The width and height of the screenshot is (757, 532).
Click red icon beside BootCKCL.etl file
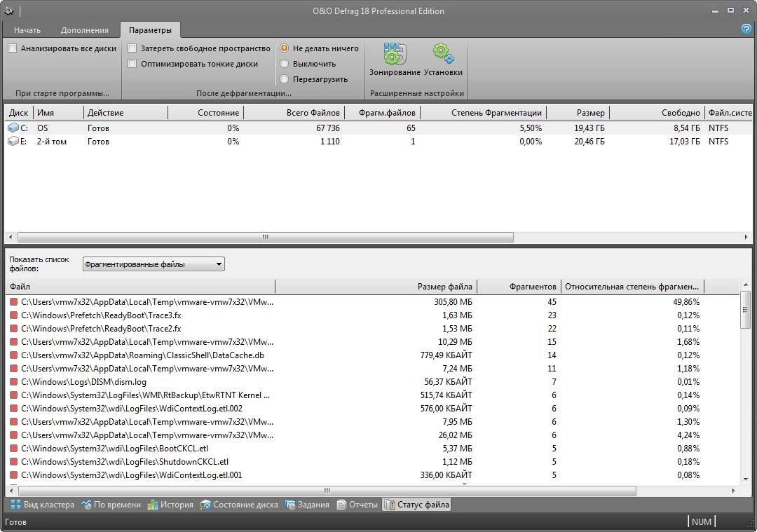[x=13, y=449]
